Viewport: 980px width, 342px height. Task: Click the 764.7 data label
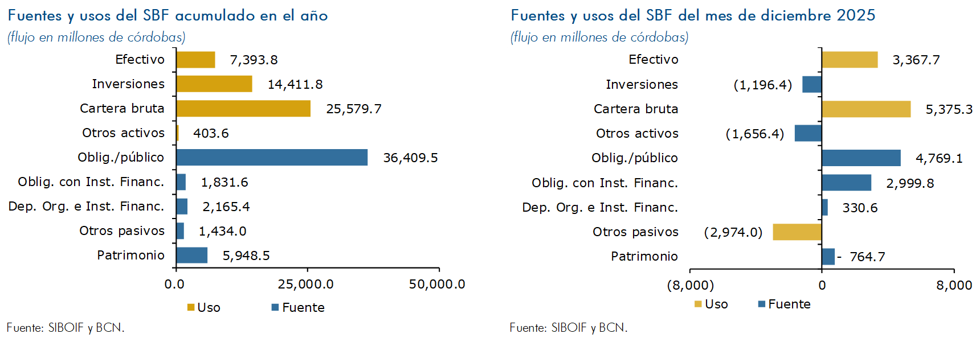tap(867, 257)
